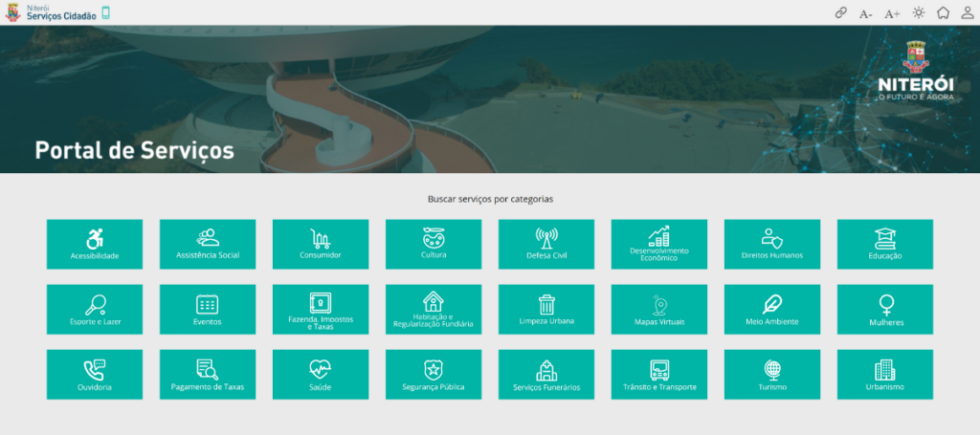This screenshot has width=980, height=435.
Task: Select the Educação category
Action: point(885,244)
